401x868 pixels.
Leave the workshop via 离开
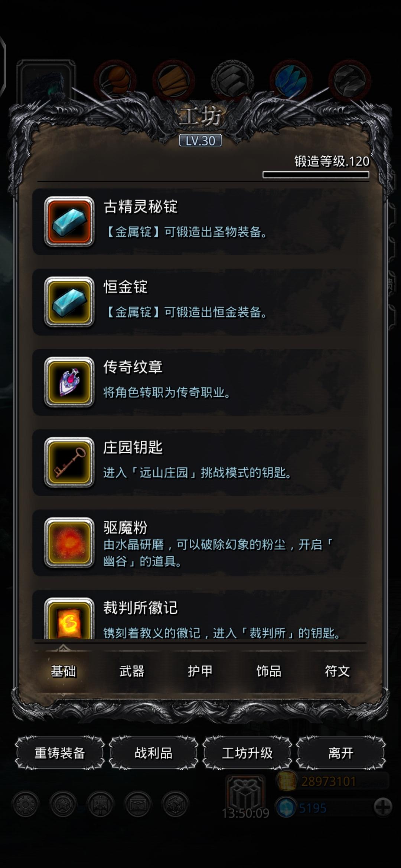click(341, 753)
